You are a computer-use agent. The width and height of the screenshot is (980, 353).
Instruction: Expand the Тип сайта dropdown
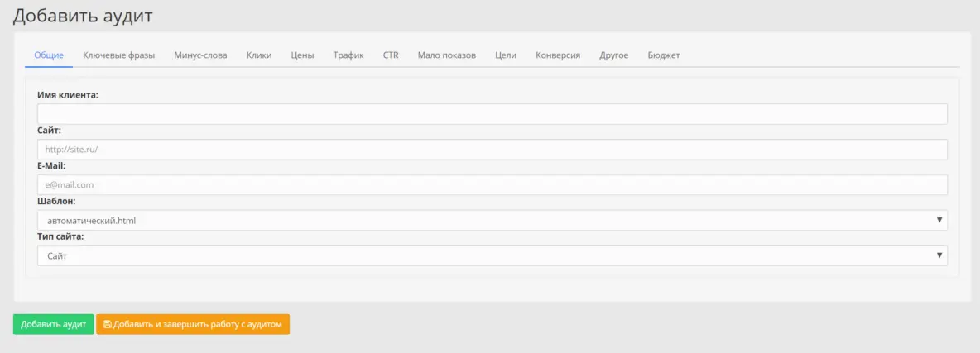pyautogui.click(x=939, y=255)
